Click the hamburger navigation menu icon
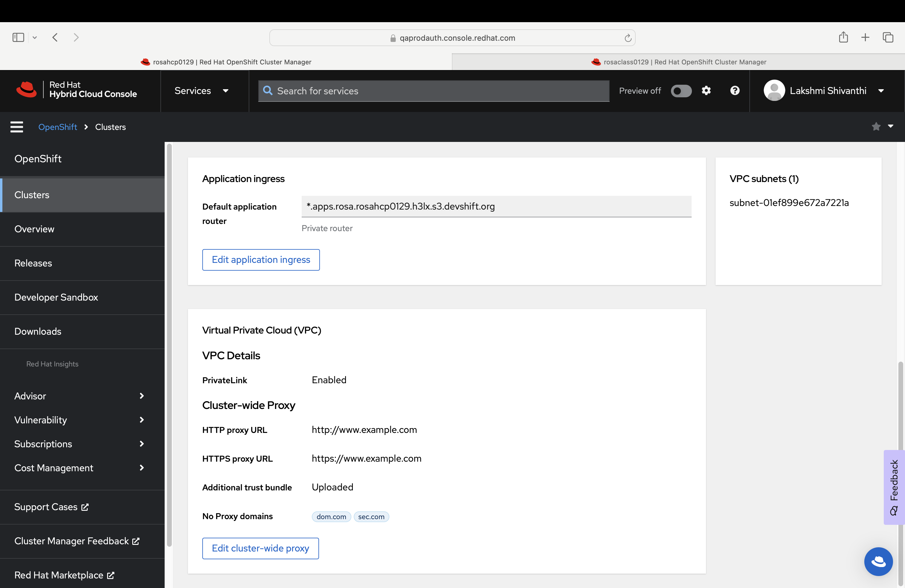The height and width of the screenshot is (588, 905). (x=17, y=127)
